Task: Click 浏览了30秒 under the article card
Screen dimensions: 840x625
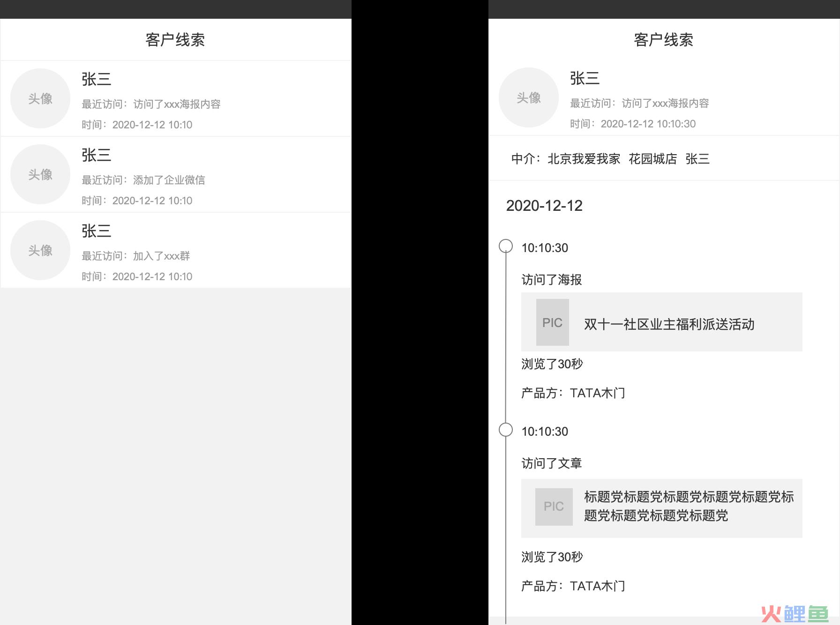Action: click(552, 557)
